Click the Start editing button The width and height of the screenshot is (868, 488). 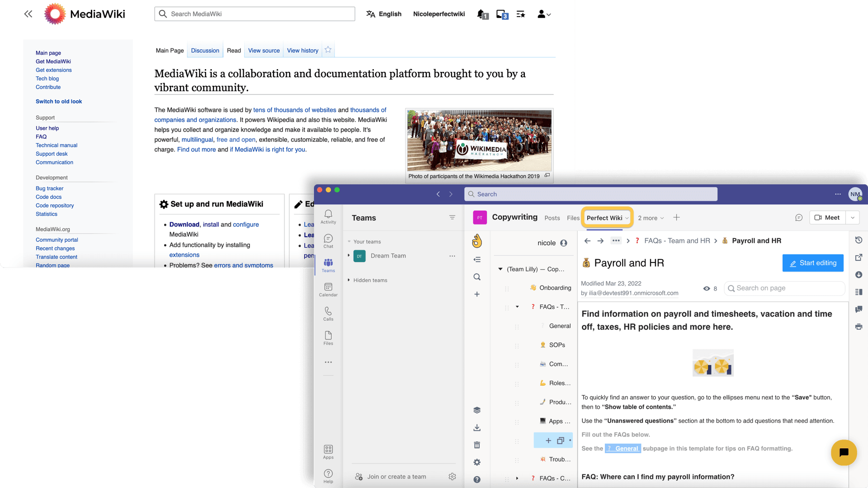(x=813, y=263)
